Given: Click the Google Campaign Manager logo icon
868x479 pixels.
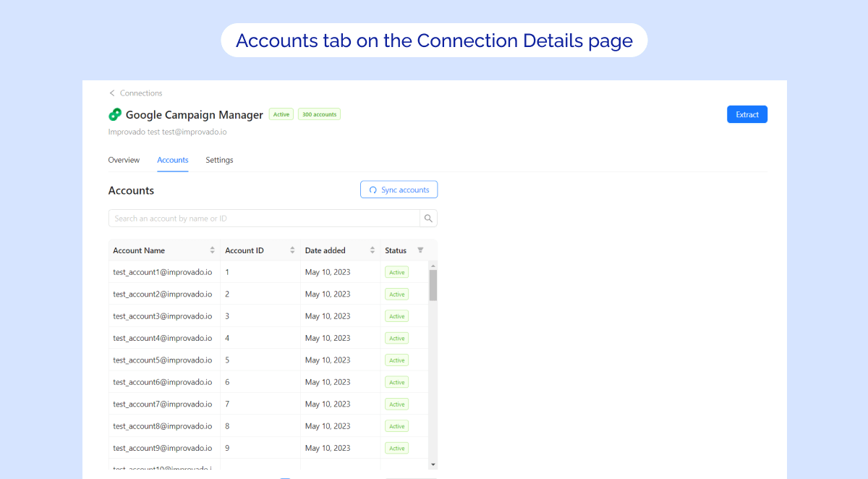Looking at the screenshot, I should point(115,114).
